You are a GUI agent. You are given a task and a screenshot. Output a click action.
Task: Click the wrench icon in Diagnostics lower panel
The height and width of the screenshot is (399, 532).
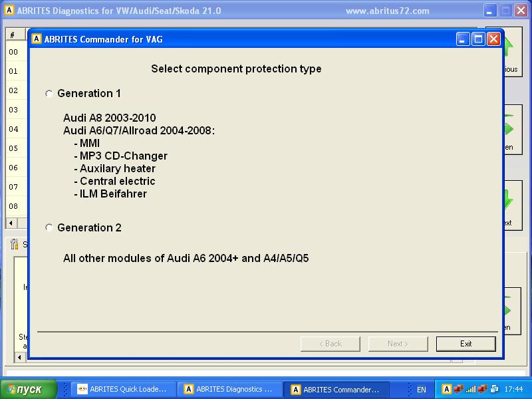[x=14, y=244]
